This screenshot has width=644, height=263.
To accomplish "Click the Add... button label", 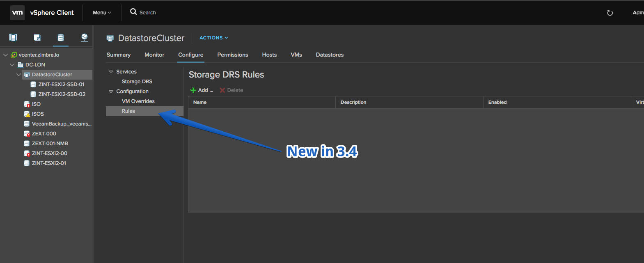I will click(206, 90).
